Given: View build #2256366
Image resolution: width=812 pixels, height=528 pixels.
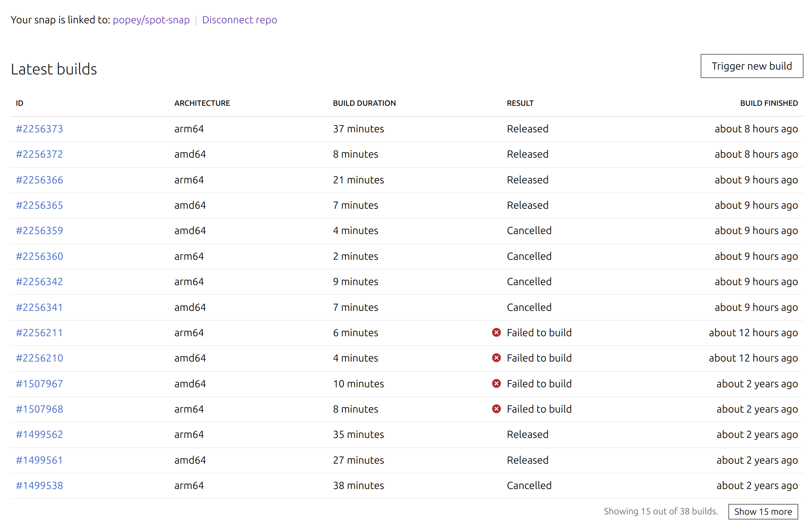Looking at the screenshot, I should [x=39, y=180].
